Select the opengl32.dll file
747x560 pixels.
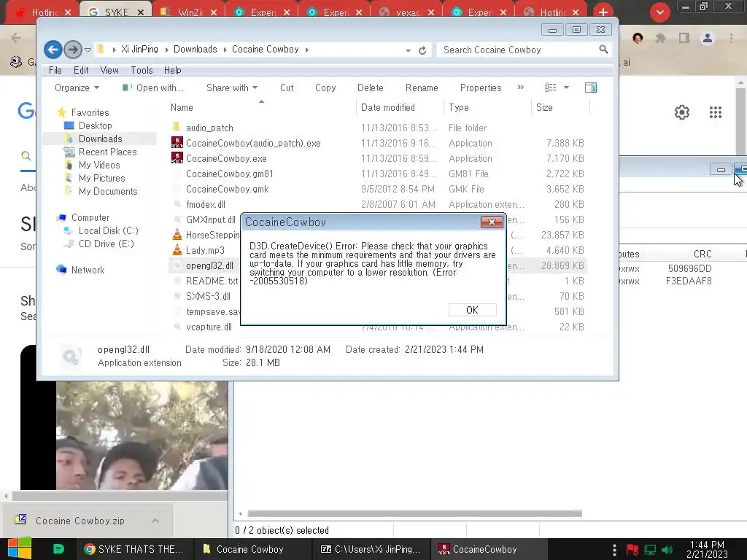click(x=209, y=265)
